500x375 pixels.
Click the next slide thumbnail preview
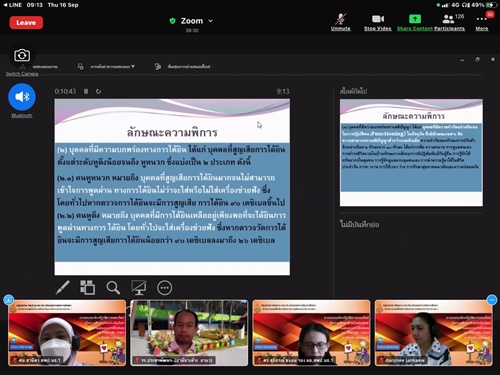tap(411, 152)
